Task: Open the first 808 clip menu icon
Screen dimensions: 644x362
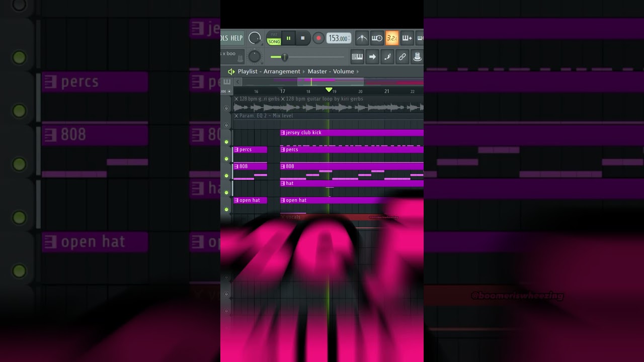Action: coord(236,166)
